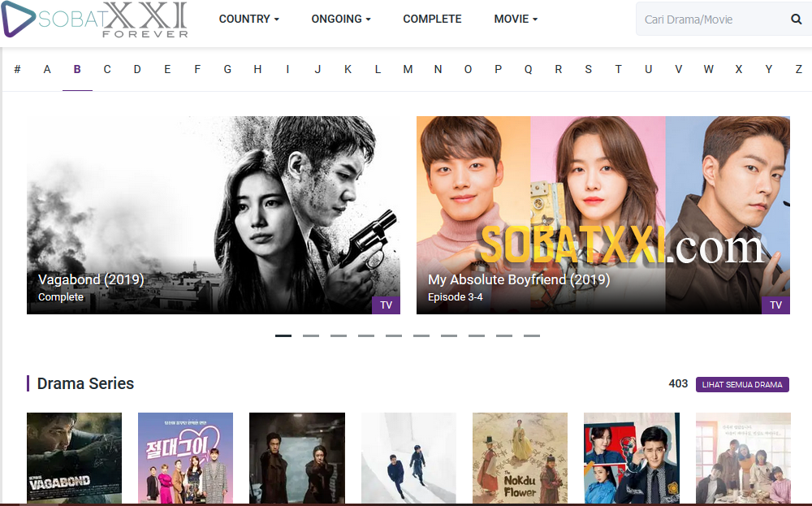
Task: Click the search magnifier icon
Action: (796, 19)
